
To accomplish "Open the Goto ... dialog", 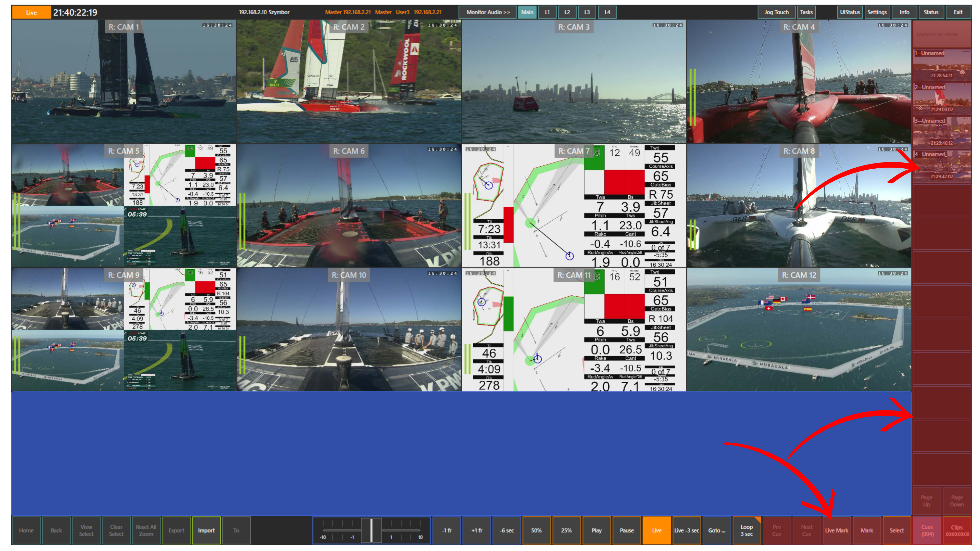I will click(x=717, y=530).
